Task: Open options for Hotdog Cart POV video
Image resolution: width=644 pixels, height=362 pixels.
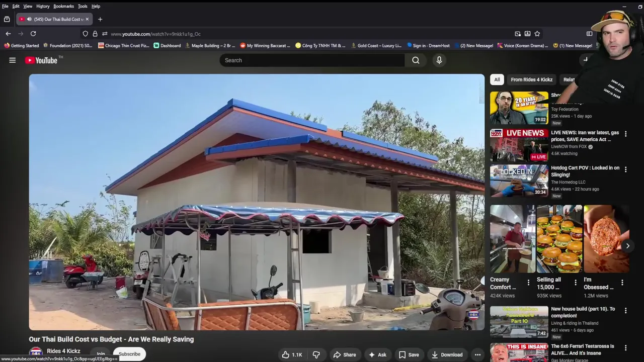Action: 625,169
